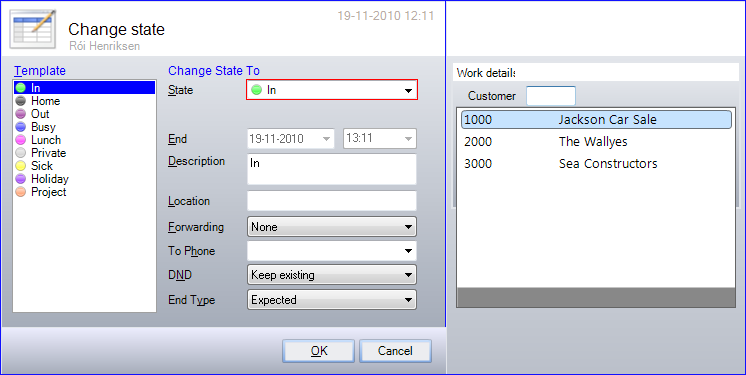This screenshot has height=375, width=746.
Task: Select the green In status icon
Action: click(x=20, y=88)
